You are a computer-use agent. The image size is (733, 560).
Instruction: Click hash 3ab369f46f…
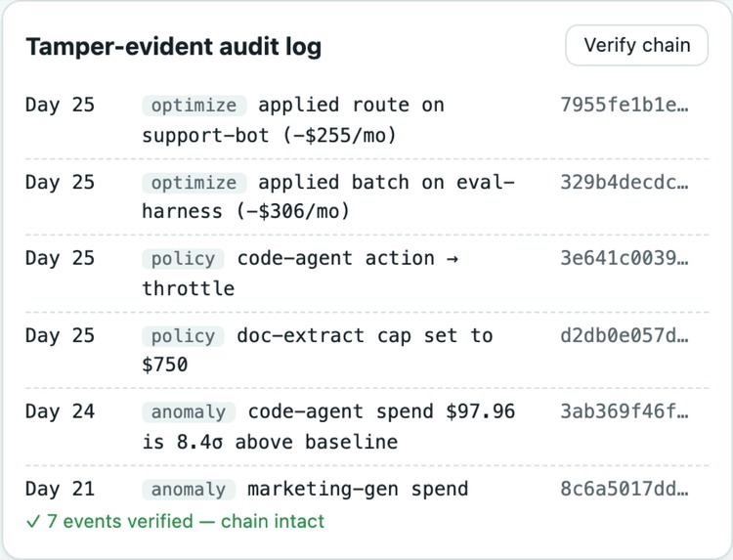(x=625, y=411)
